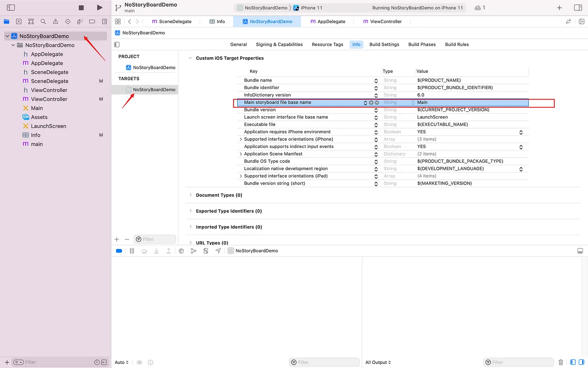Open the Report navigator
588x368 pixels.
[104, 21]
